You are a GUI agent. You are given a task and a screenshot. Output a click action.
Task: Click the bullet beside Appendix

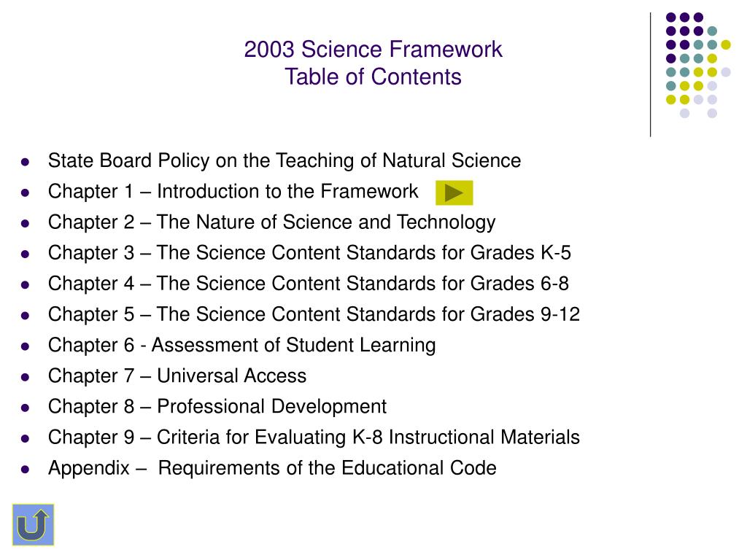click(x=26, y=470)
